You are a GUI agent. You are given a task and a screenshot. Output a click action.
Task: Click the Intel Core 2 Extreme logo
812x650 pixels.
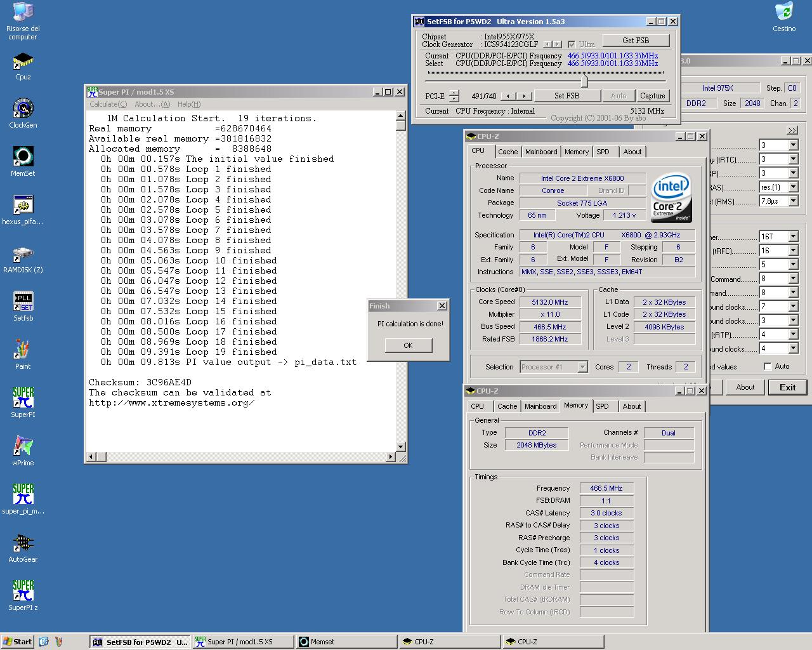click(671, 197)
